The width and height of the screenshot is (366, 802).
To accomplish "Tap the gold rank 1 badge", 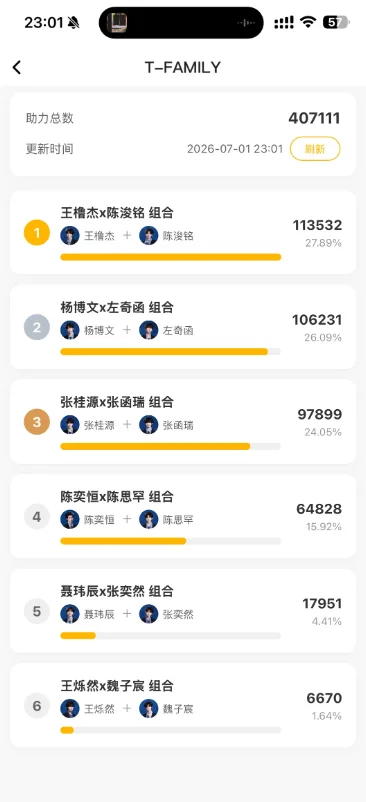I will 37,233.
